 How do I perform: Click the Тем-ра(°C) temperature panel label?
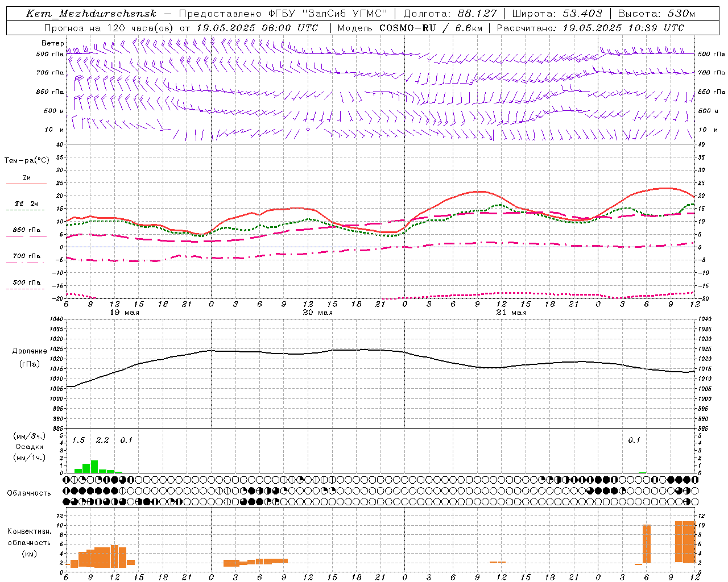tap(27, 161)
